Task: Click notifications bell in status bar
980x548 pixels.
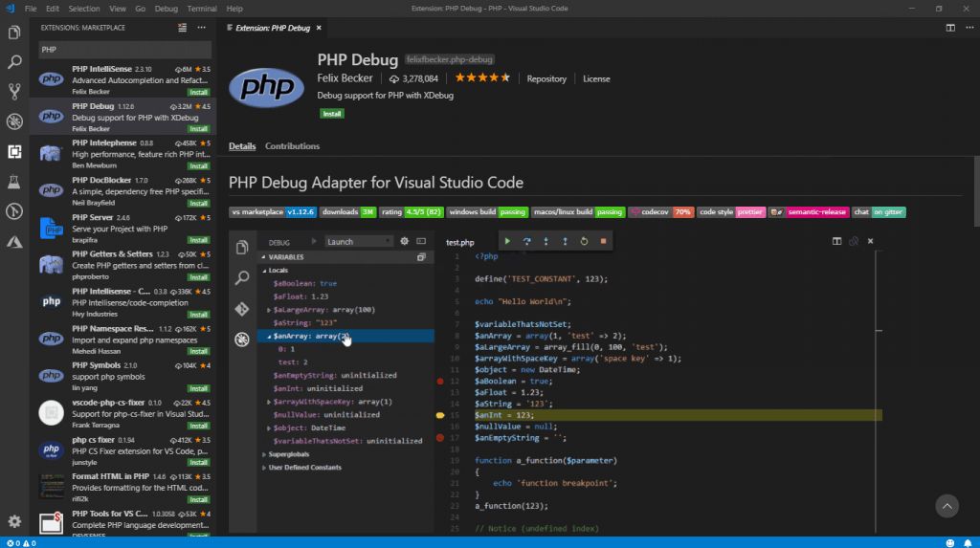Action: tap(968, 543)
